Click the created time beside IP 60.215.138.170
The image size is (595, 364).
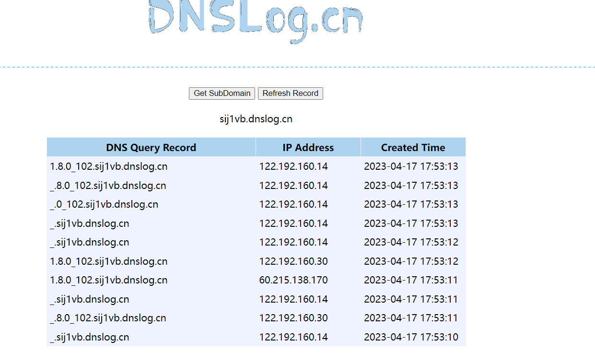tap(411, 281)
